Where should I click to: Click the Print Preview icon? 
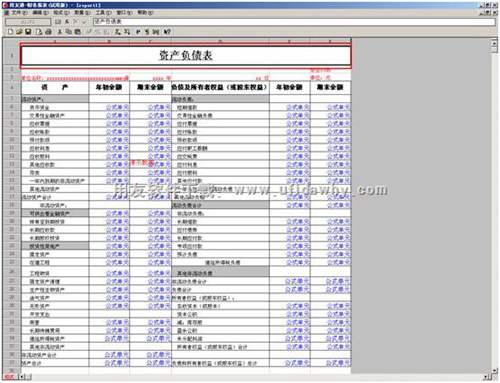click(x=39, y=32)
